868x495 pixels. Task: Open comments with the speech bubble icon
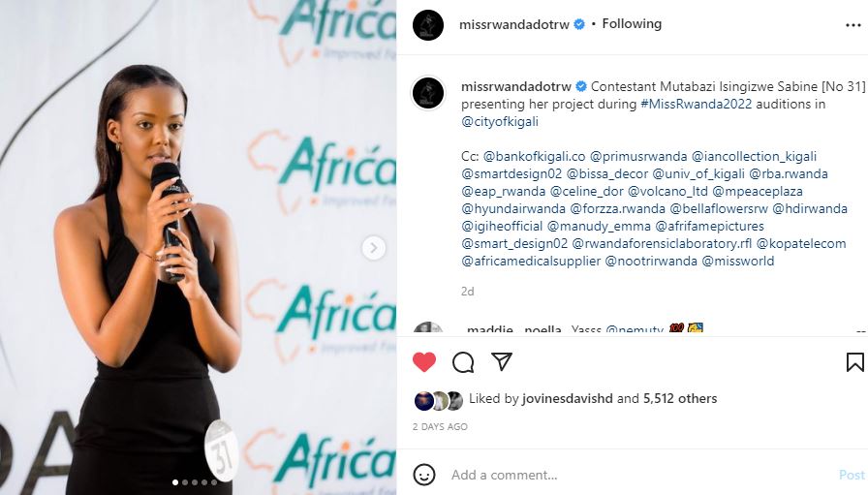point(463,362)
